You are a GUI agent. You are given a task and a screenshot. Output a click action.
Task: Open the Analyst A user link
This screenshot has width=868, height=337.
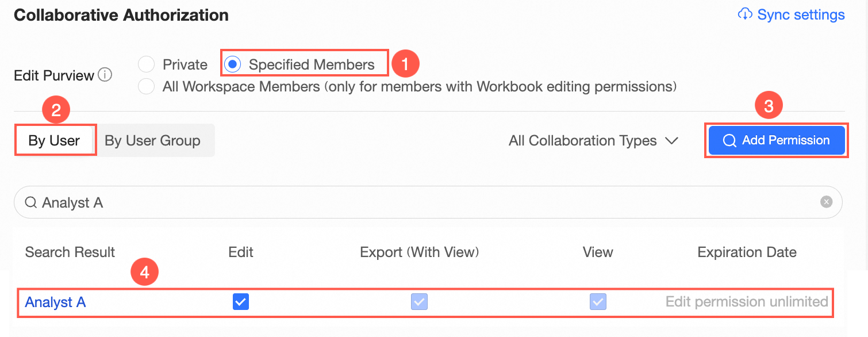pyautogui.click(x=55, y=302)
